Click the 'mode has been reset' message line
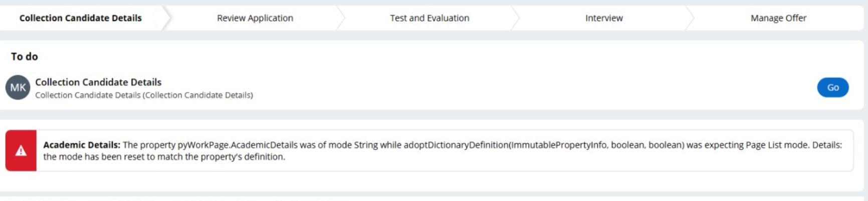The width and height of the screenshot is (868, 201). click(x=164, y=157)
